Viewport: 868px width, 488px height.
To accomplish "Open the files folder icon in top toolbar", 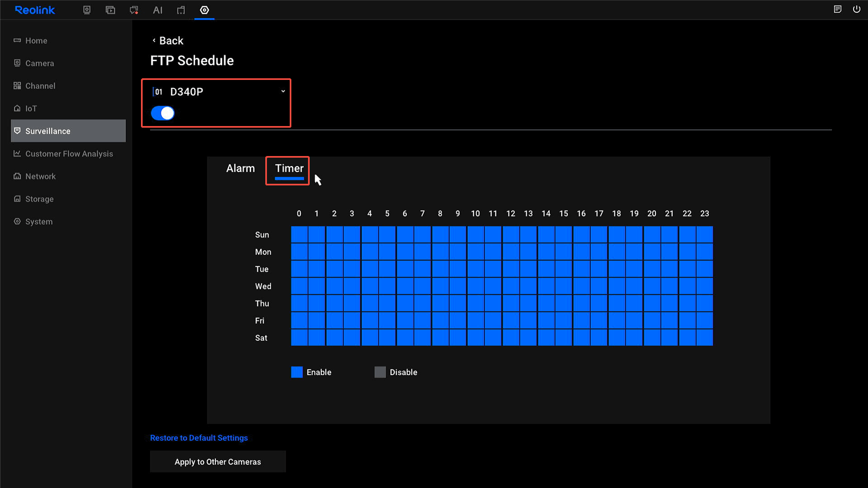I will tap(180, 9).
